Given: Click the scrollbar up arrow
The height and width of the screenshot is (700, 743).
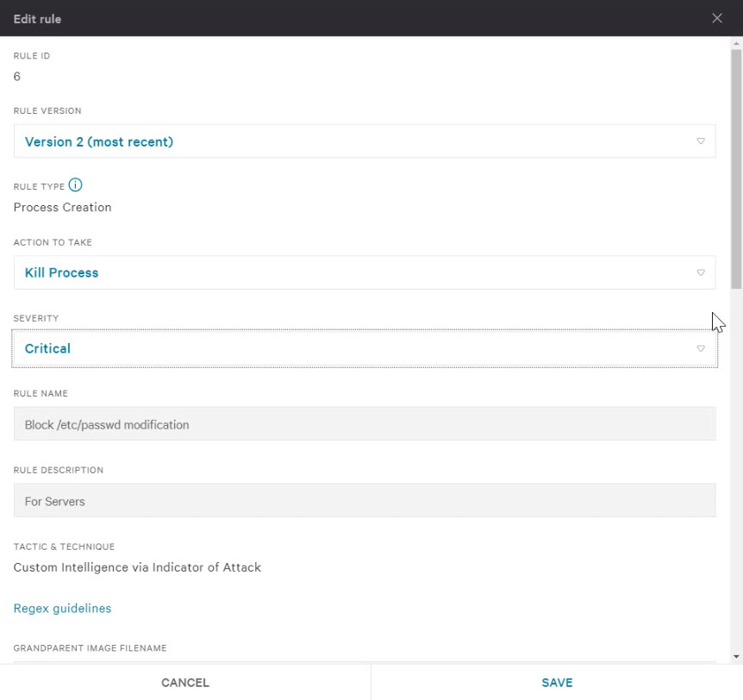Looking at the screenshot, I should pyautogui.click(x=736, y=43).
